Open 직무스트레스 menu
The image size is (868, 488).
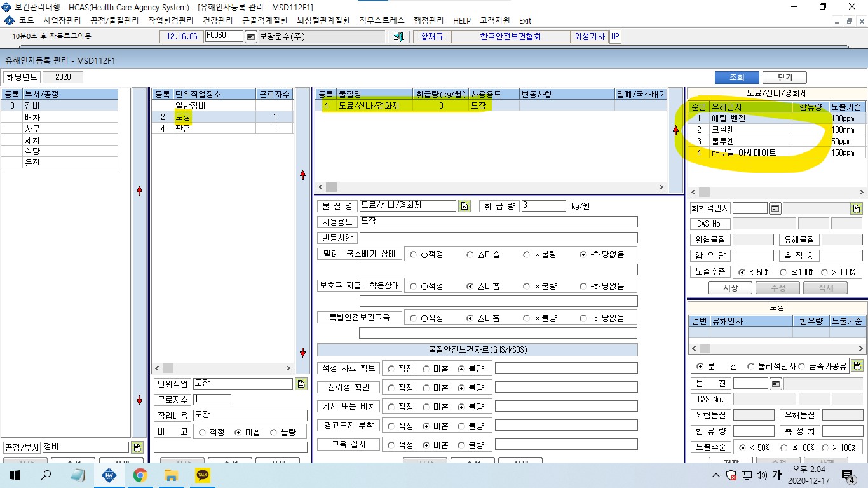(x=381, y=20)
